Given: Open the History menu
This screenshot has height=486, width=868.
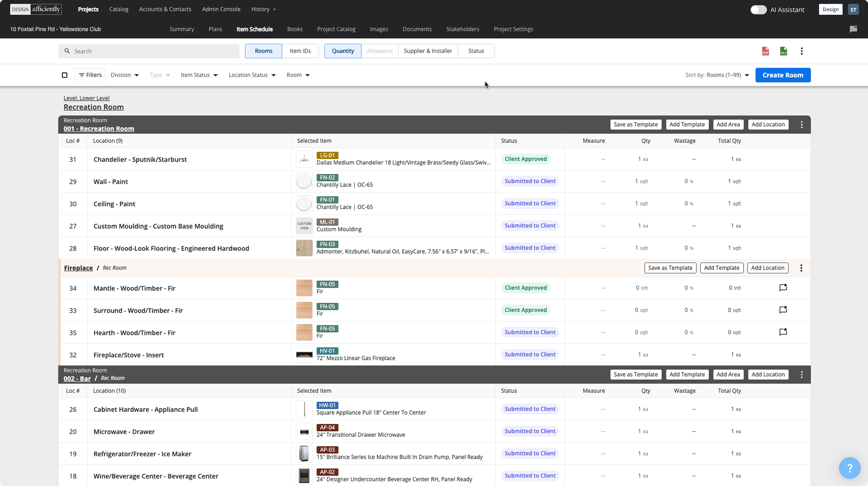Looking at the screenshot, I should (x=263, y=9).
